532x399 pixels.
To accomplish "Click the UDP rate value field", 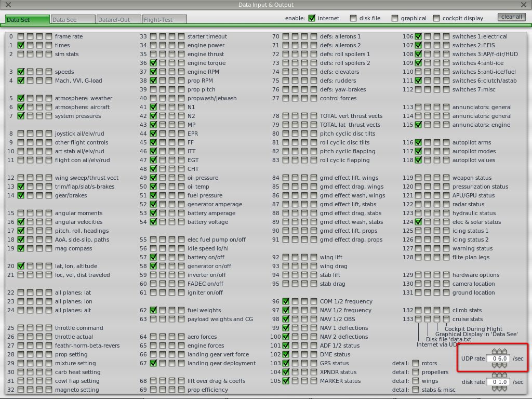I will [x=499, y=358].
